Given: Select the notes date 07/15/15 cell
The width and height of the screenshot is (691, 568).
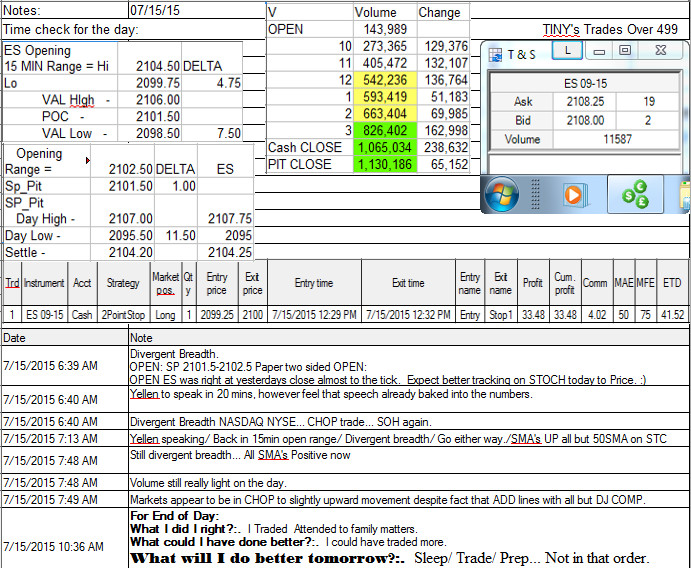Looking at the screenshot, I should (x=197, y=10).
